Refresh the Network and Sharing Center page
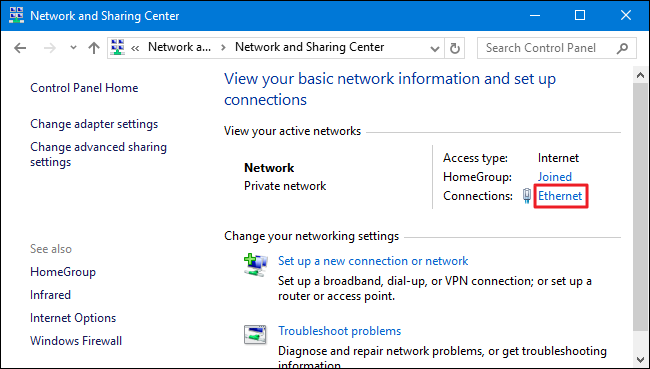 click(455, 49)
